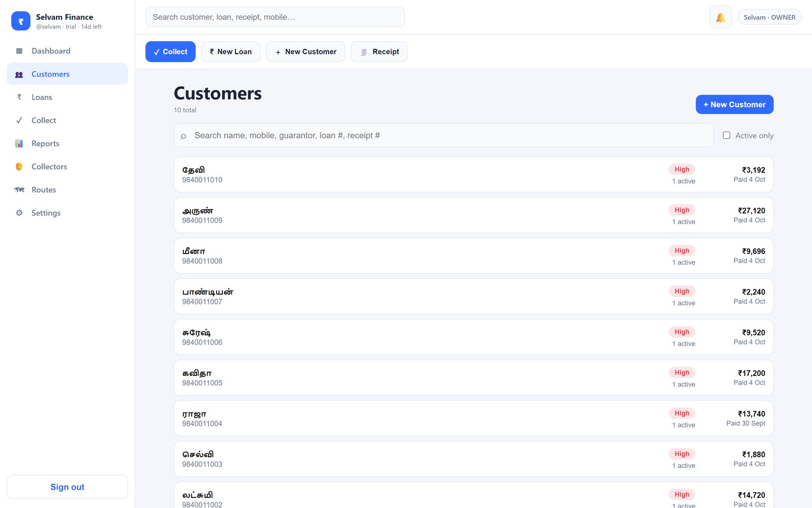Click the blue + New Customer button
This screenshot has height=508, width=812.
click(734, 104)
